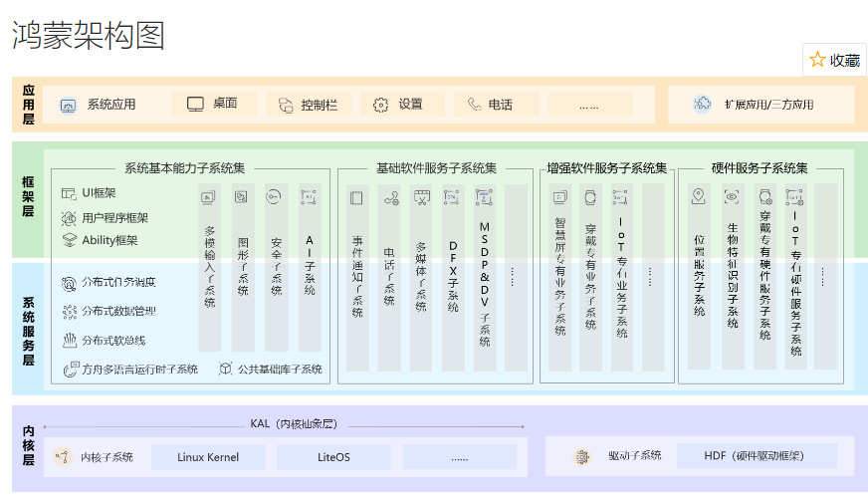Click the icon above 安全子系统
Image resolution: width=868 pixels, height=502 pixels.
point(274,196)
